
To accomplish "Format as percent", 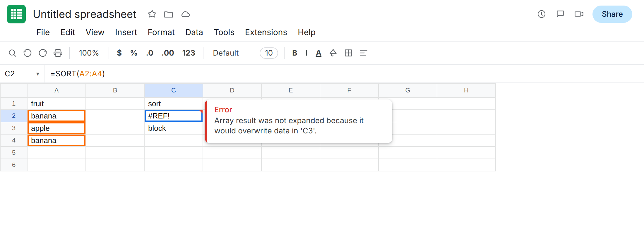I will click(134, 53).
